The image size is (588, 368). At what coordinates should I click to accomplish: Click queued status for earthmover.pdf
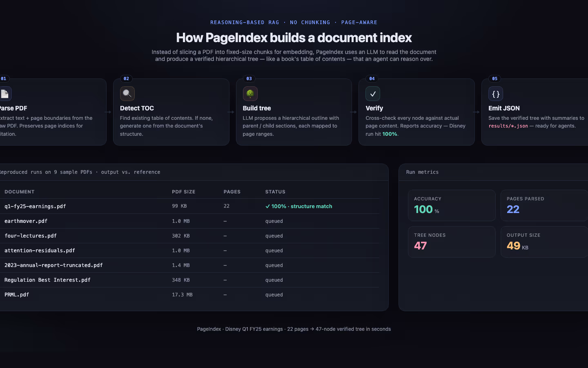point(274,221)
